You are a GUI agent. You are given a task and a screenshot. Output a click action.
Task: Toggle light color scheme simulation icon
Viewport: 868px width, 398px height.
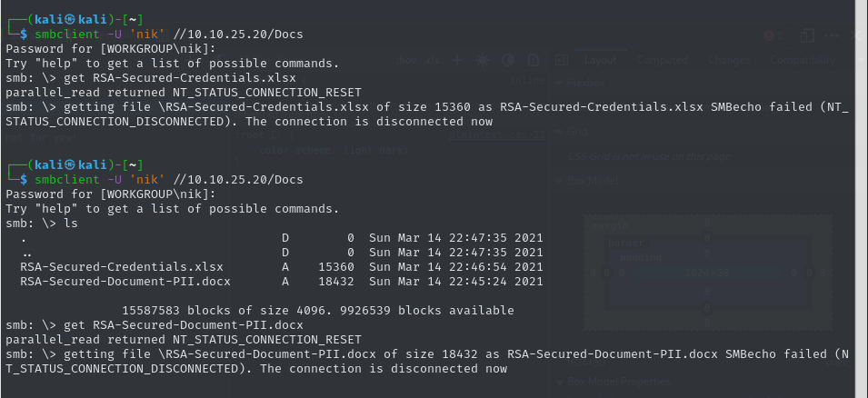click(x=483, y=60)
